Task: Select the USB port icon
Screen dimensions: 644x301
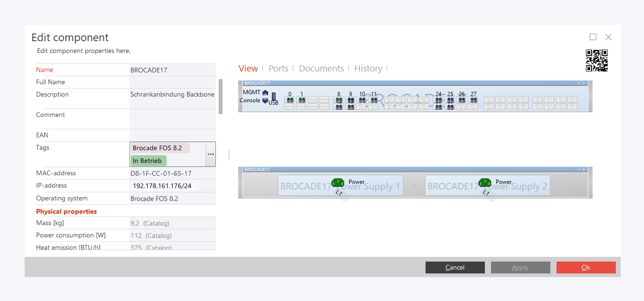Action: [274, 97]
